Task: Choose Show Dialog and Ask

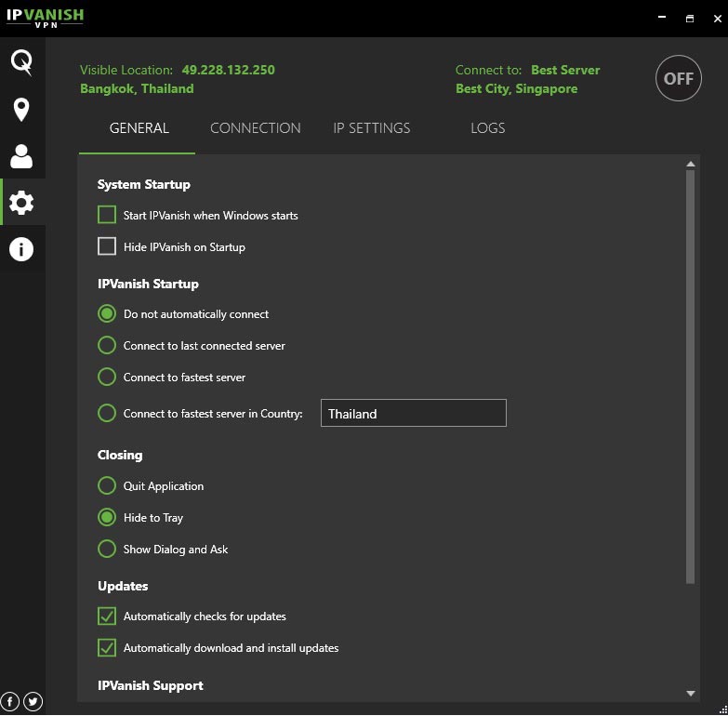Action: click(x=107, y=549)
